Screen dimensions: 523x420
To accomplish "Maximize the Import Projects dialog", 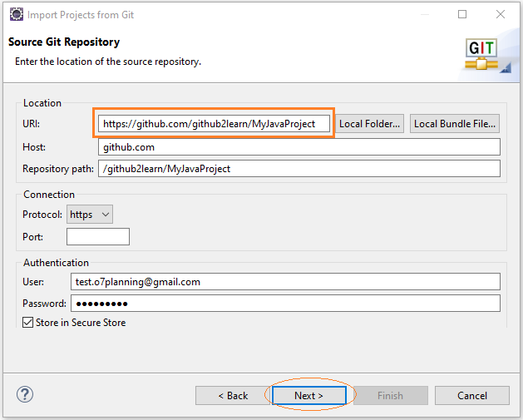I will tap(462, 14).
